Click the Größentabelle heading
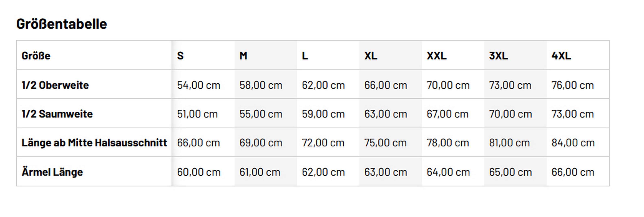Image resolution: width=644 pixels, height=217 pixels. (x=62, y=24)
